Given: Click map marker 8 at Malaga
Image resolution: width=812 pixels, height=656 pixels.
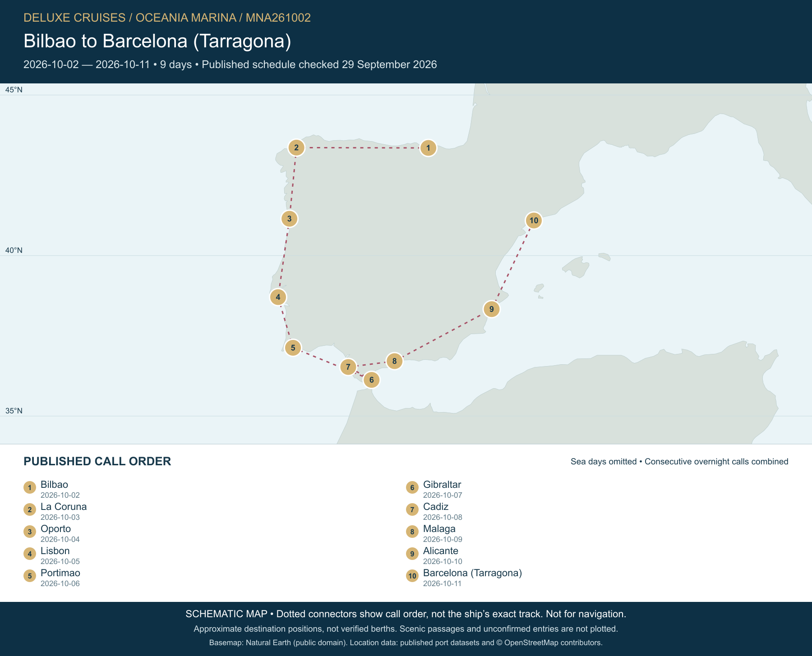Looking at the screenshot, I should 395,361.
